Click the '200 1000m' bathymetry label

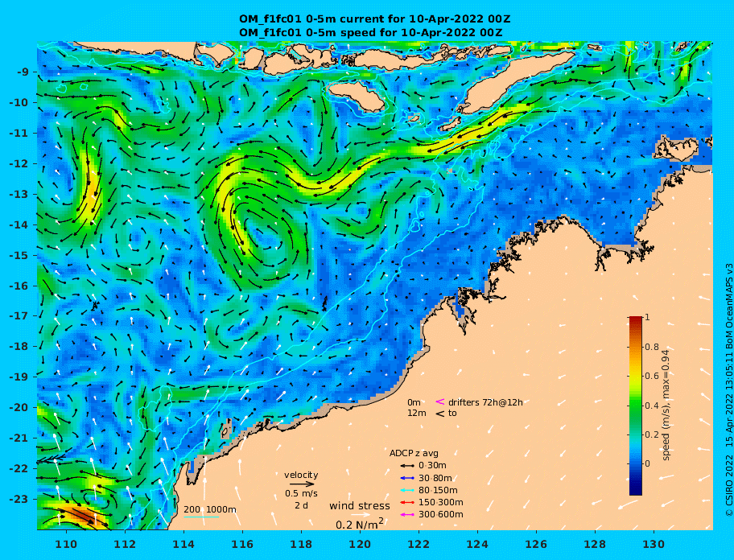pos(210,509)
